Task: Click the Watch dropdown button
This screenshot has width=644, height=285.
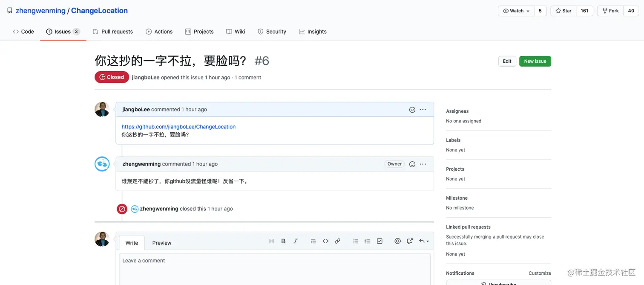Action: [x=516, y=11]
